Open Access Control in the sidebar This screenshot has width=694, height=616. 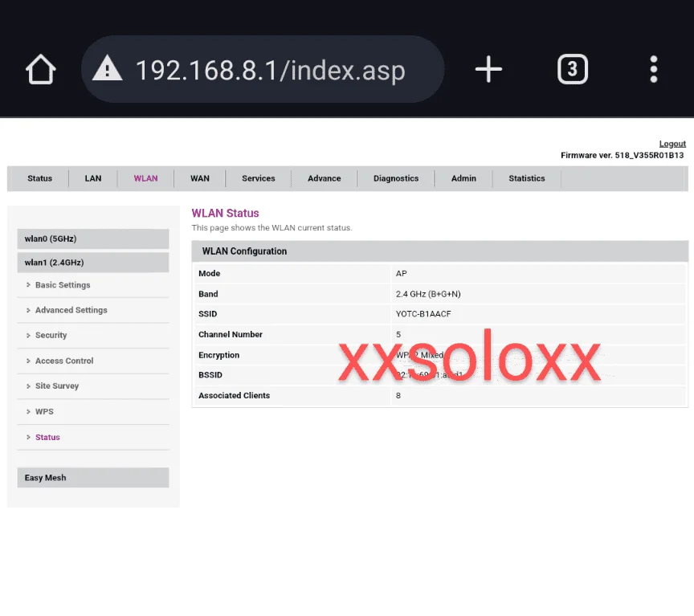64,361
